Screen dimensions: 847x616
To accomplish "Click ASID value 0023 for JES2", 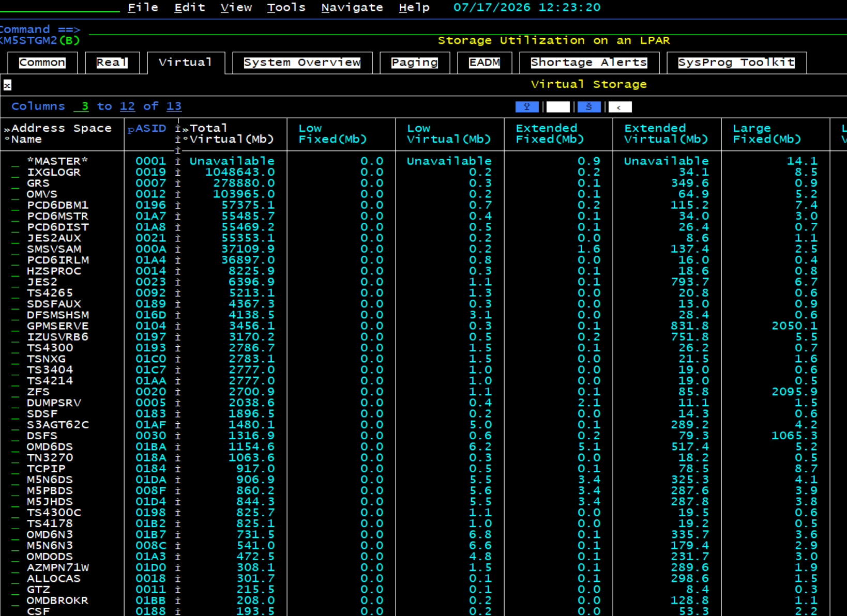I will [151, 282].
